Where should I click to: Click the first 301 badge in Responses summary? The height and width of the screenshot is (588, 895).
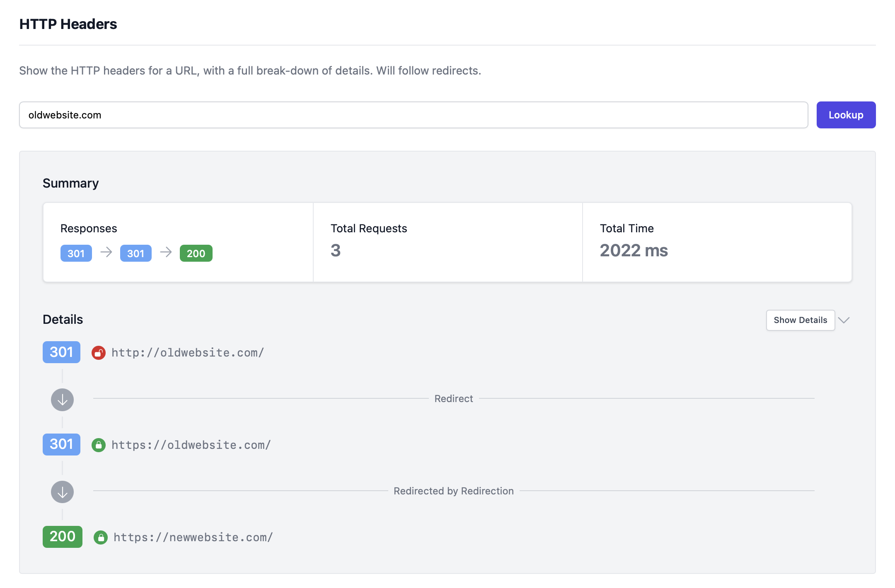click(x=76, y=253)
